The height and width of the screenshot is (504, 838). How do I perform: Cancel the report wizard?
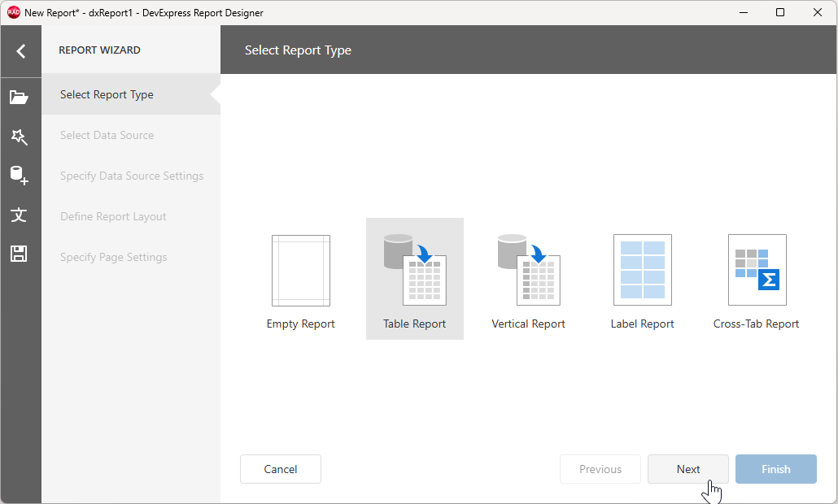pyautogui.click(x=280, y=469)
